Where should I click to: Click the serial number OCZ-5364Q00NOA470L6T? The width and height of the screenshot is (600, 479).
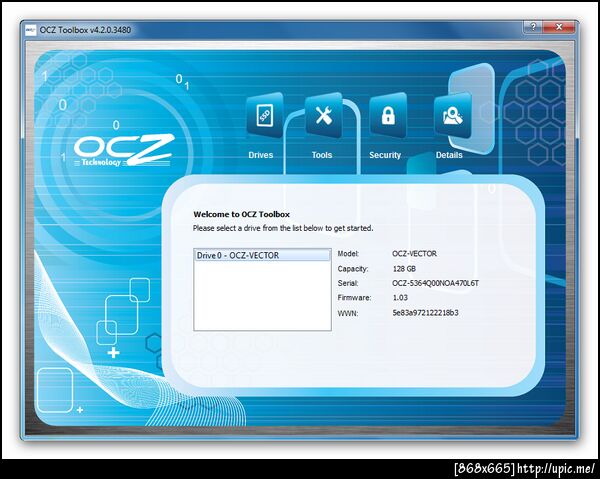435,283
